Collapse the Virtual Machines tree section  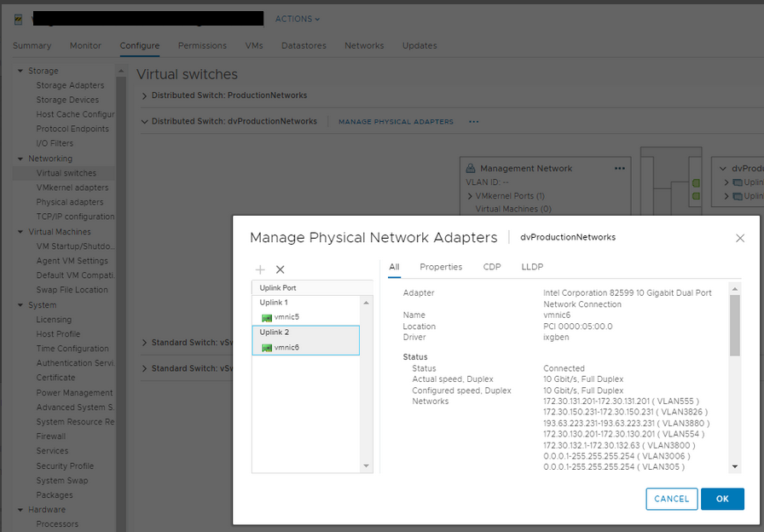(x=20, y=232)
